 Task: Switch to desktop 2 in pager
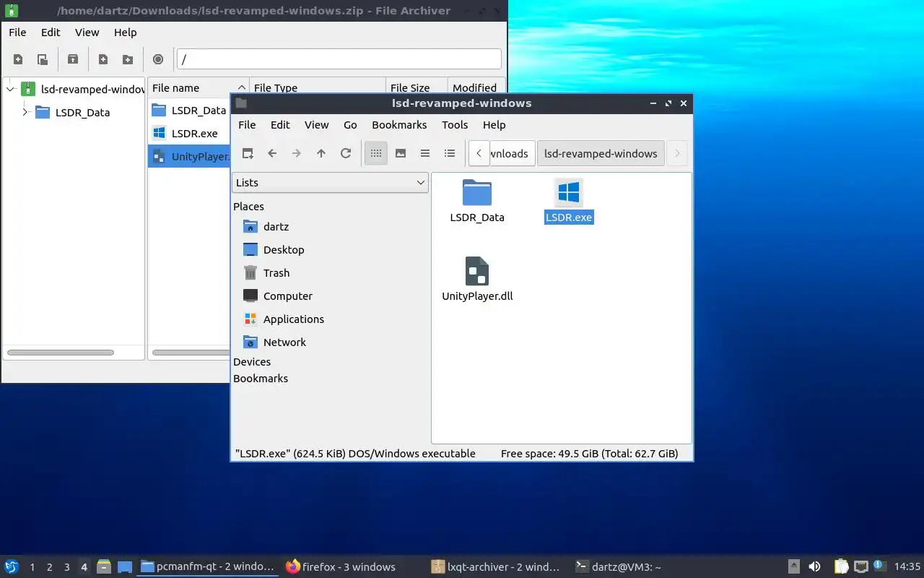click(49, 567)
